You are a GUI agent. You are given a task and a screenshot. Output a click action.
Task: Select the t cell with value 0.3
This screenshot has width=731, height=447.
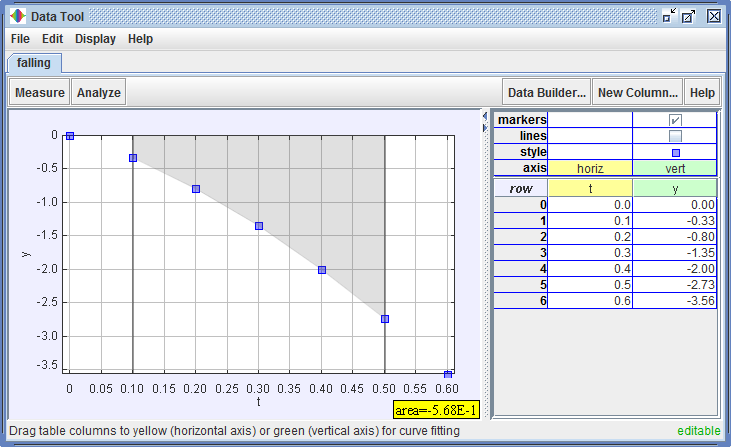point(590,253)
